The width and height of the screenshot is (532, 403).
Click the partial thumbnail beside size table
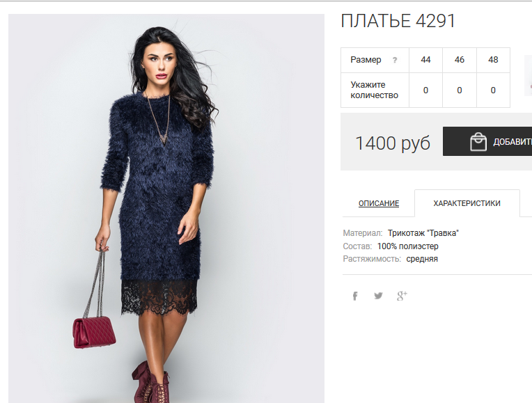tap(529, 75)
